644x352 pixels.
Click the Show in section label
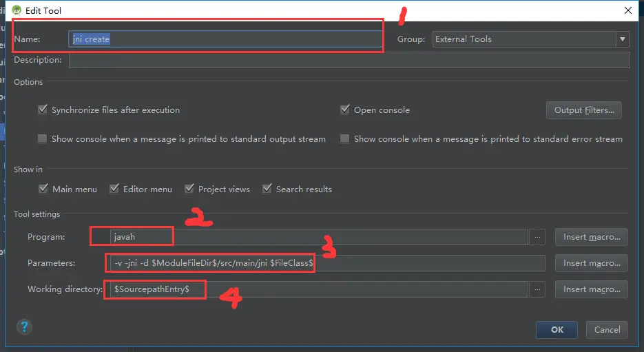tap(28, 169)
